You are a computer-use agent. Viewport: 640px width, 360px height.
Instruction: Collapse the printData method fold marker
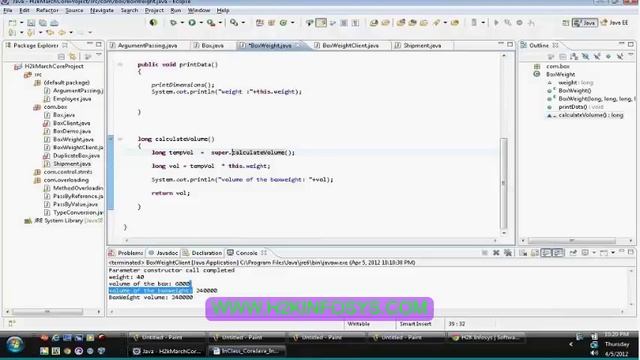coord(120,64)
